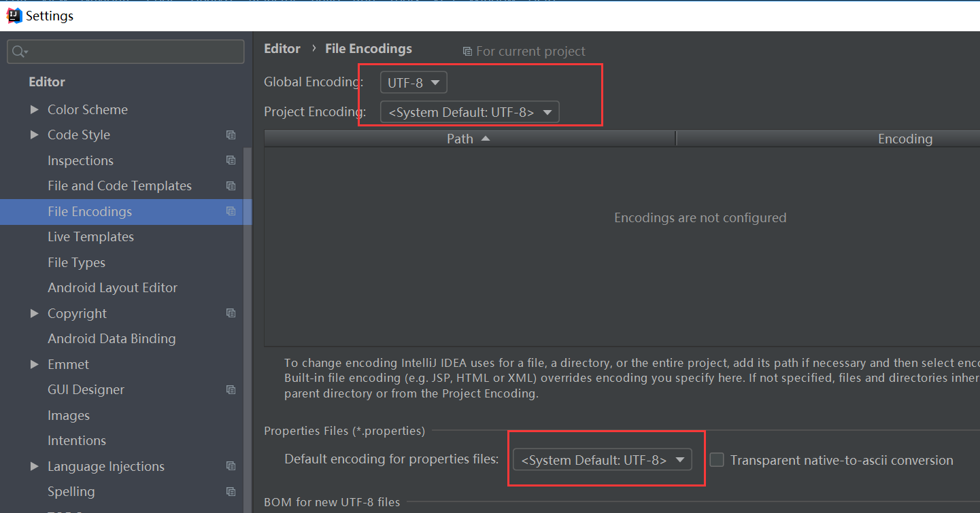
Task: Click the Code Style label
Action: tap(79, 135)
